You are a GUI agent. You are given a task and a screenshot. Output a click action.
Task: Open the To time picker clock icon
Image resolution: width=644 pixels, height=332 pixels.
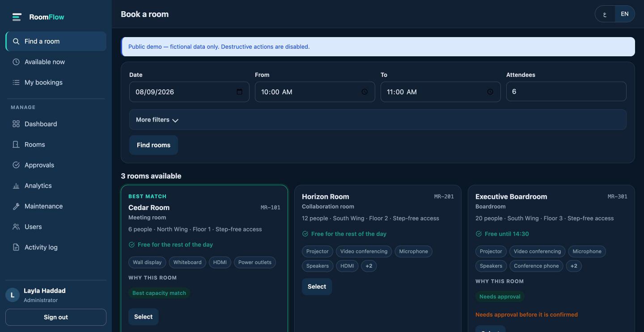tap(490, 92)
